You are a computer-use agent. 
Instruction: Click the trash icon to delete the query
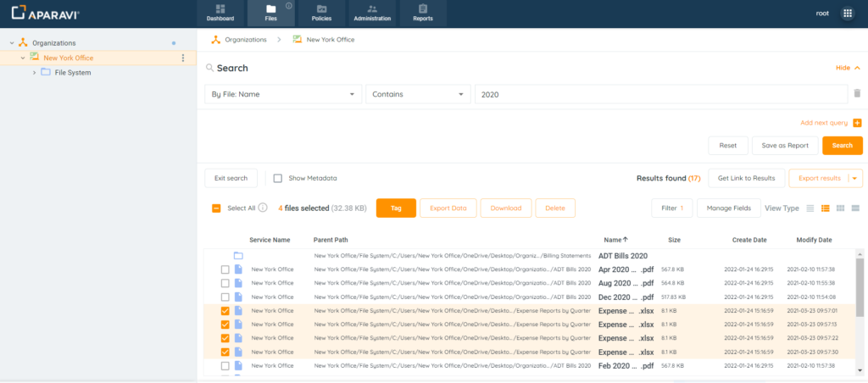(857, 94)
